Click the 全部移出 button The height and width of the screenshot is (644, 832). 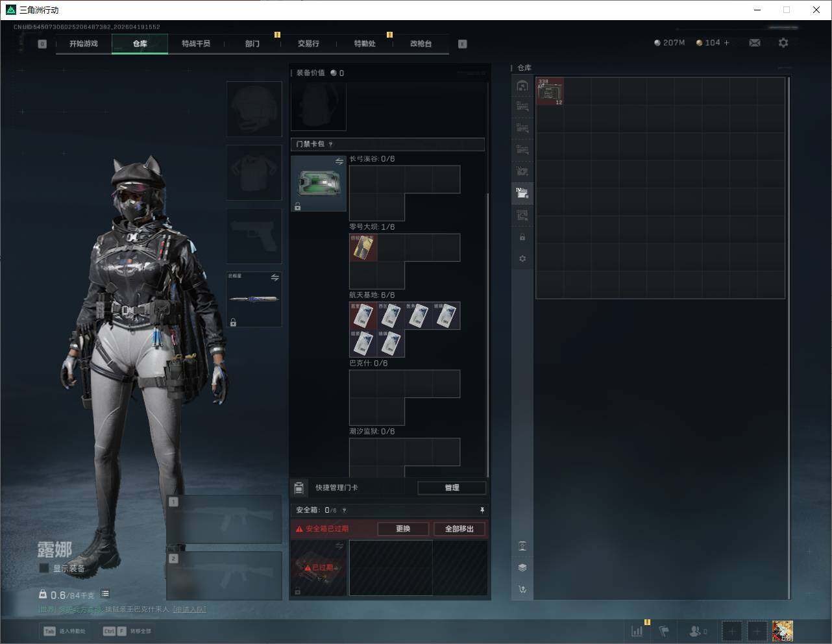click(x=459, y=528)
